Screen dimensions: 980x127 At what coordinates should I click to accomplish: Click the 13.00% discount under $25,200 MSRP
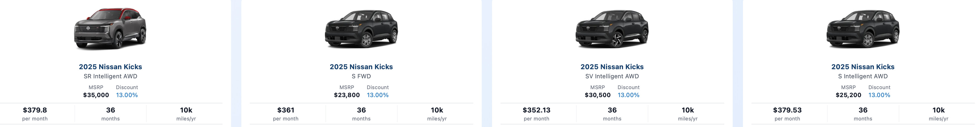coord(879,95)
